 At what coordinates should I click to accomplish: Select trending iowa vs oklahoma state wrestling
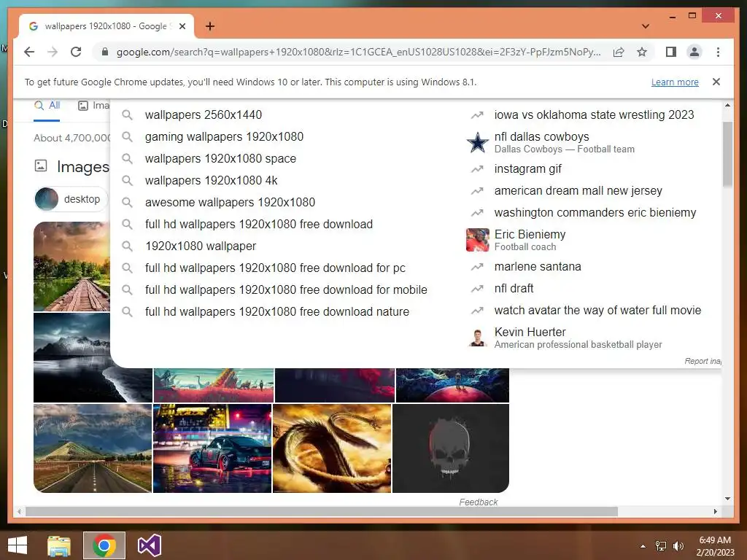tap(594, 114)
